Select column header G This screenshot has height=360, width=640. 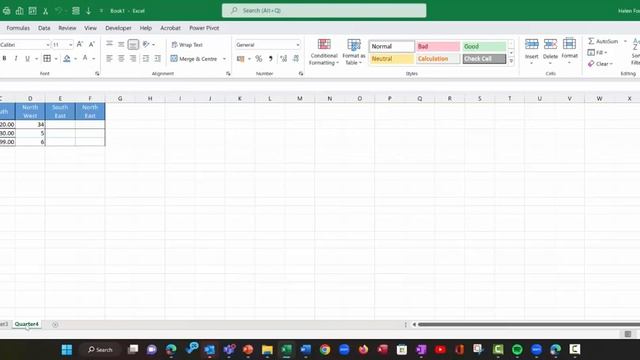(x=120, y=98)
